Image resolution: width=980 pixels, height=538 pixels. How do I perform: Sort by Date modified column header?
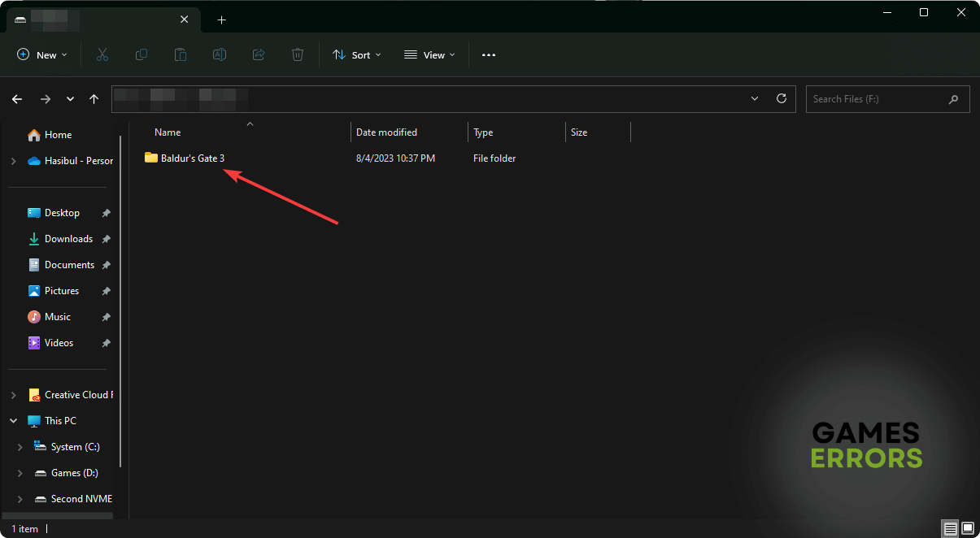(x=386, y=132)
